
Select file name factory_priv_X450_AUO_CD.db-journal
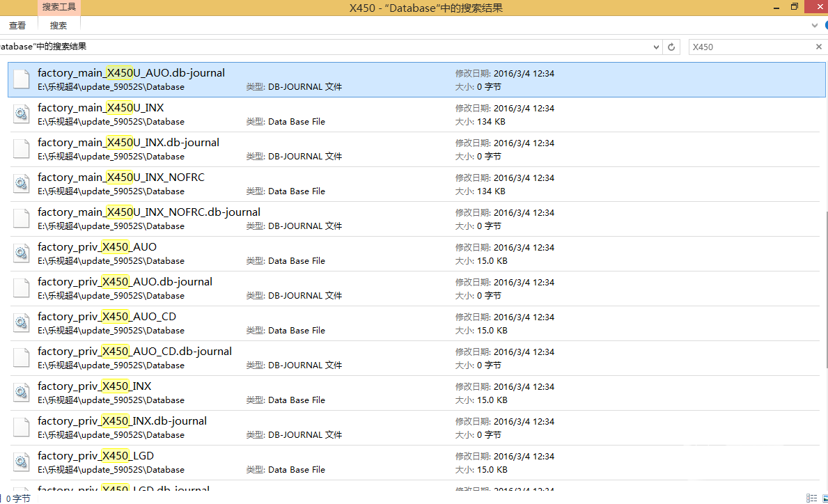[134, 352]
